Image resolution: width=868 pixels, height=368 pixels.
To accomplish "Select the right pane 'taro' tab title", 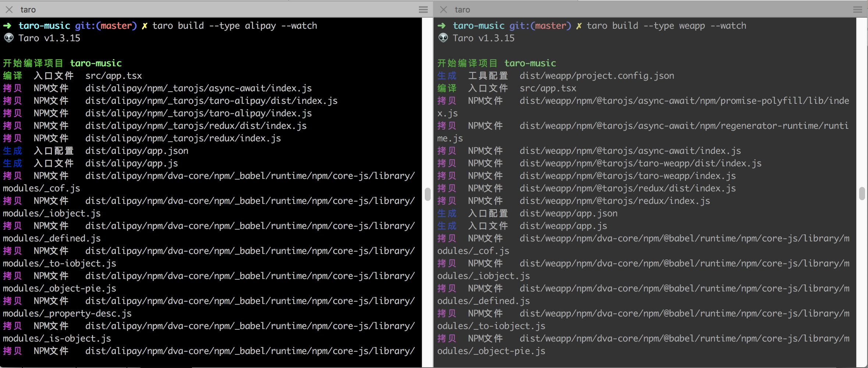I will tap(462, 10).
